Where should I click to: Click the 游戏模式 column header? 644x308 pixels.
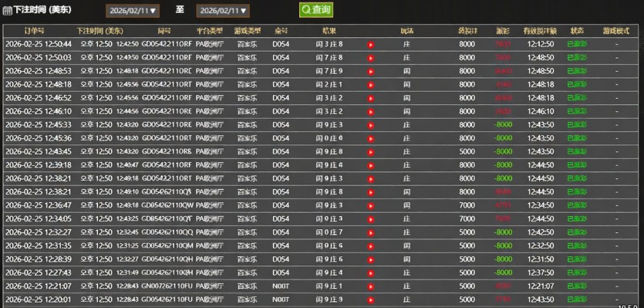coord(616,31)
